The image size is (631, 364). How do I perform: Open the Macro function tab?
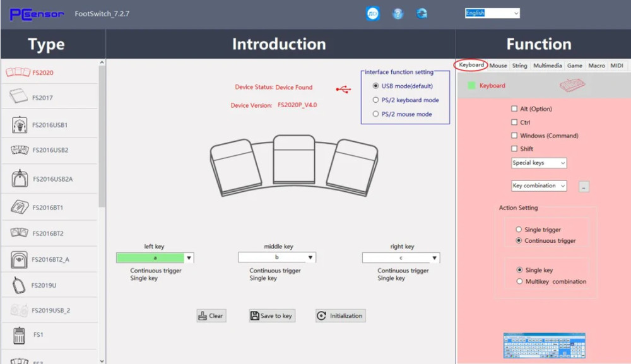pyautogui.click(x=596, y=66)
